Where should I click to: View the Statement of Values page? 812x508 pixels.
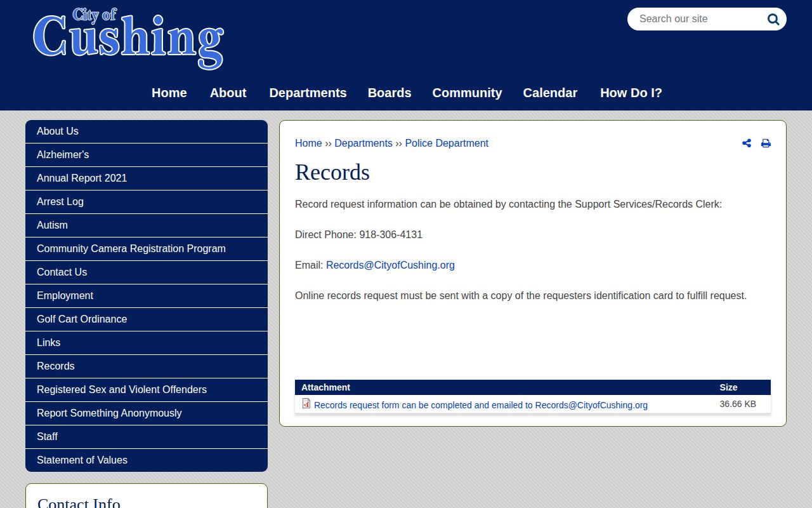pyautogui.click(x=147, y=460)
